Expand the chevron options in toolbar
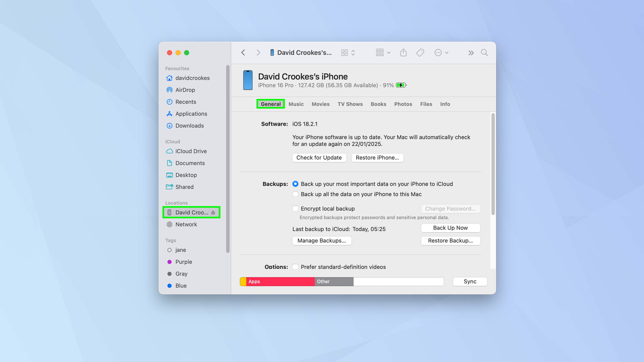This screenshot has height=362, width=644. click(471, 52)
